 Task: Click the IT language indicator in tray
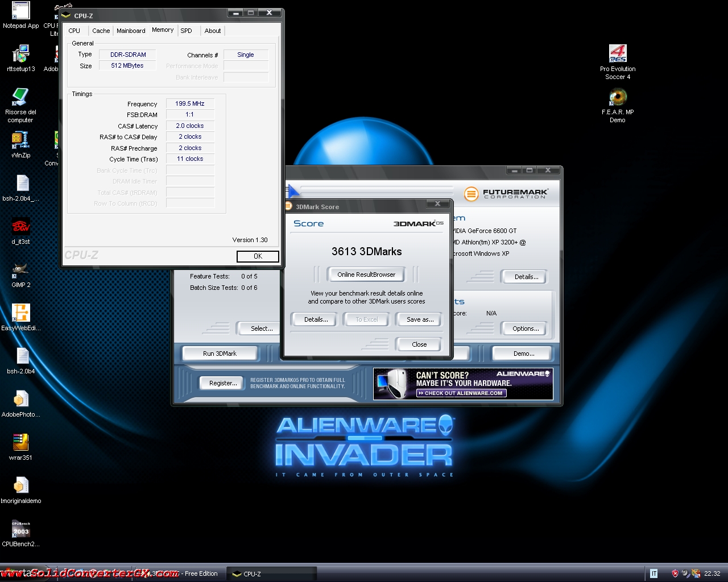coord(653,573)
